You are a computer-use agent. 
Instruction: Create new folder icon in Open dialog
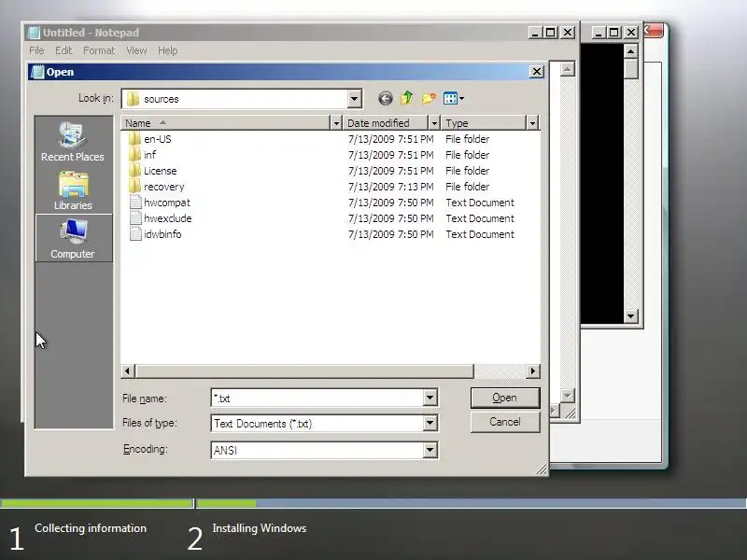click(x=429, y=98)
